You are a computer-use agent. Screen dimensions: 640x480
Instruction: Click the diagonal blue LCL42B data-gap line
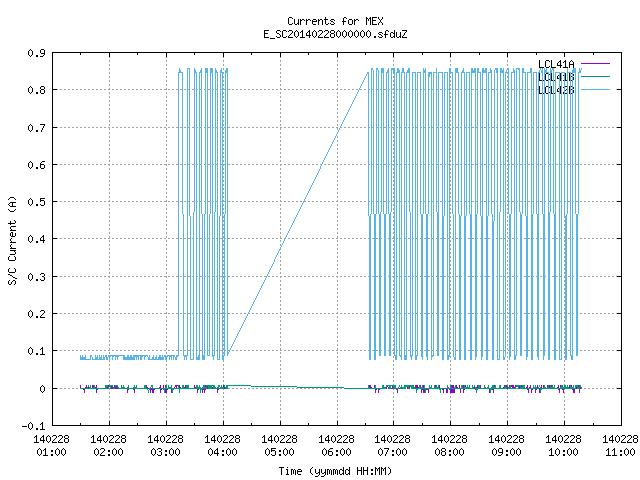(x=298, y=213)
